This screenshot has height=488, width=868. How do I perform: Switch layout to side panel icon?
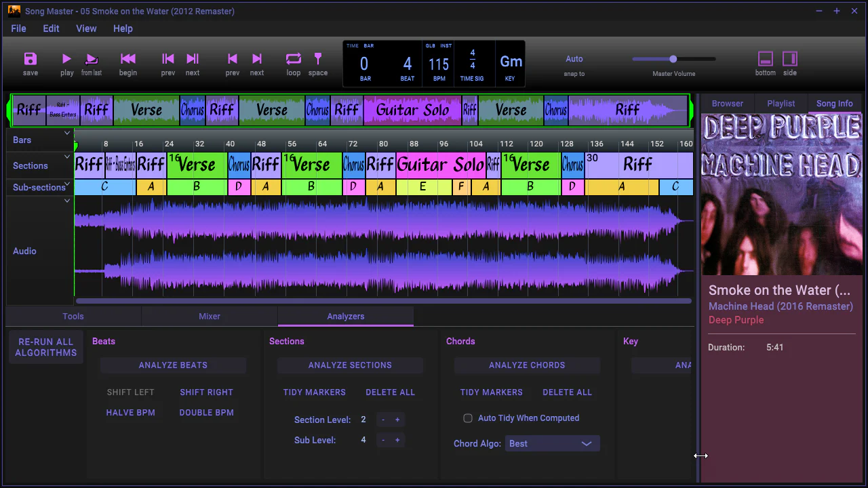click(790, 59)
